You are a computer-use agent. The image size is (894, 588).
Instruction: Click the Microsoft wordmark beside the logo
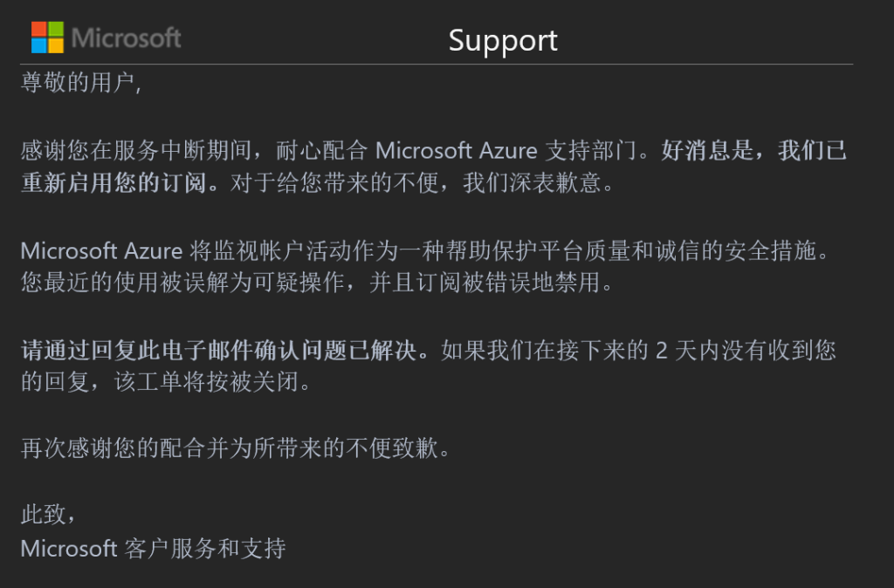127,38
